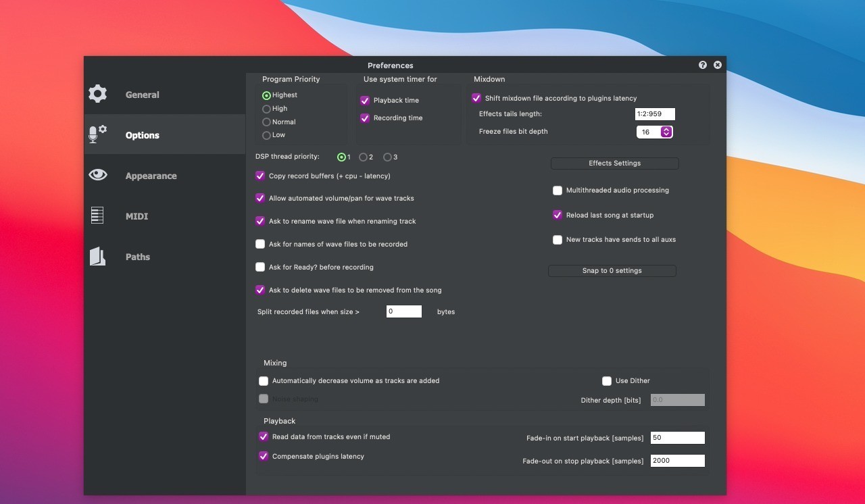Close the Preferences window
The width and height of the screenshot is (865, 504).
(x=718, y=65)
